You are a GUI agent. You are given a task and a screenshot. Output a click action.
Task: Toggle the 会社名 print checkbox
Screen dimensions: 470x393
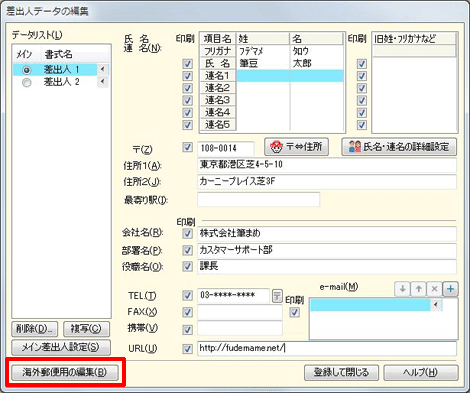coord(188,234)
